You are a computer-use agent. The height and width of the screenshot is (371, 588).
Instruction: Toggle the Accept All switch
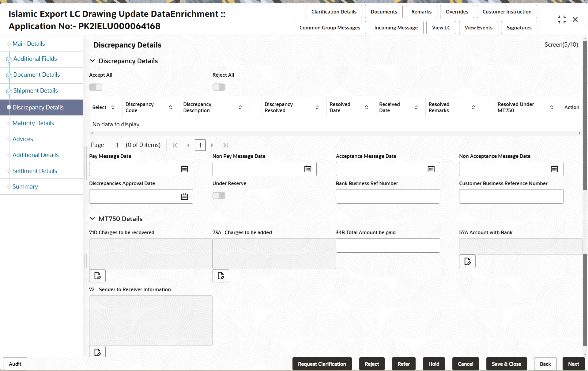[96, 87]
